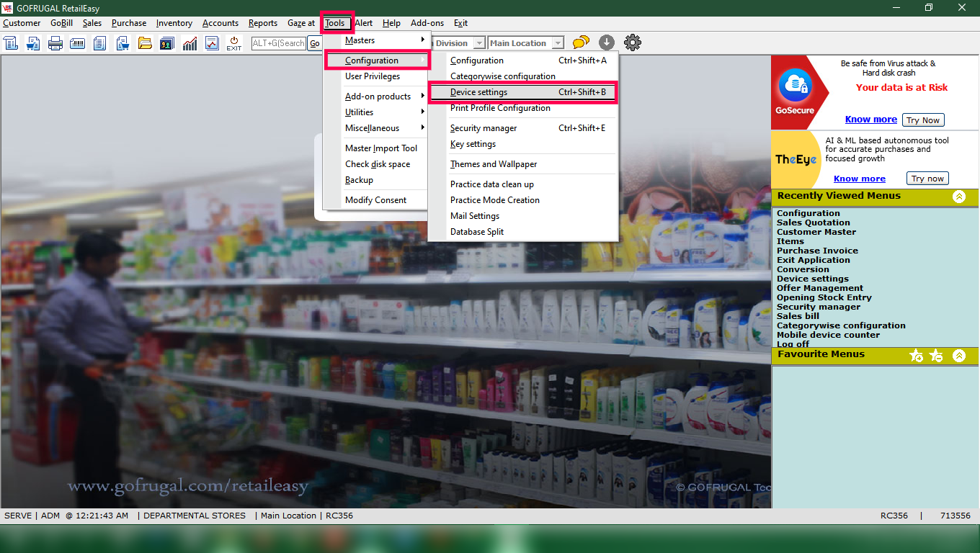Click the add favourite star-plus icon

tap(917, 356)
